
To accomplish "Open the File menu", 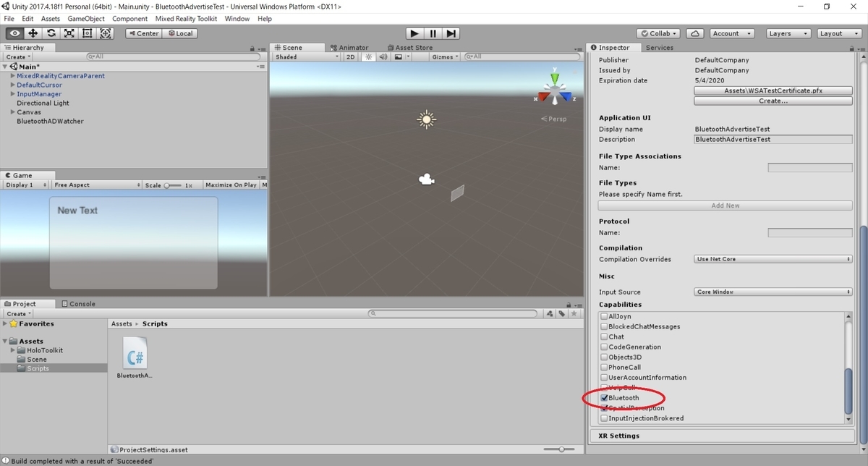I will pyautogui.click(x=9, y=18).
